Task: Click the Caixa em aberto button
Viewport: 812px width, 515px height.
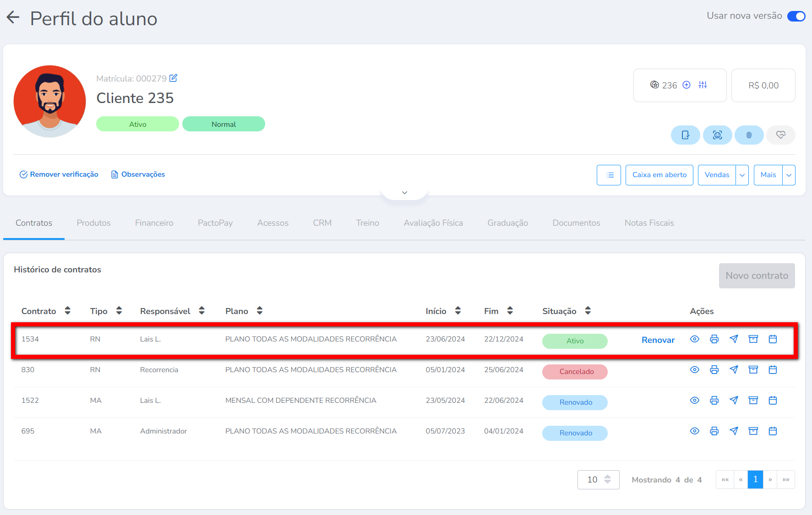Action: pyautogui.click(x=659, y=175)
